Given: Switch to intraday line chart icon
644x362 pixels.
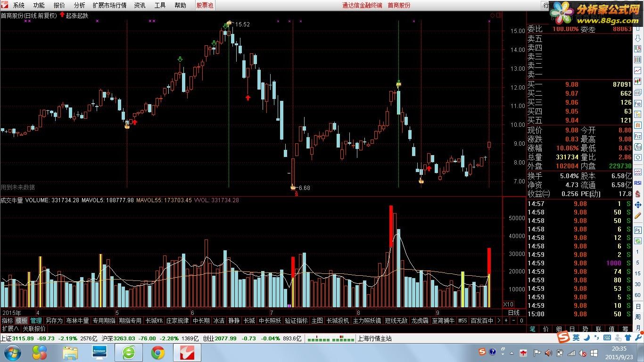Looking at the screenshot, I should 638,70.
